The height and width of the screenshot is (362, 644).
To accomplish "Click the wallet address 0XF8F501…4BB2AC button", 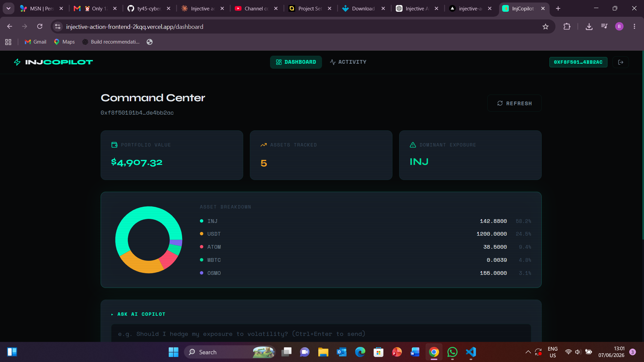I will pos(578,62).
